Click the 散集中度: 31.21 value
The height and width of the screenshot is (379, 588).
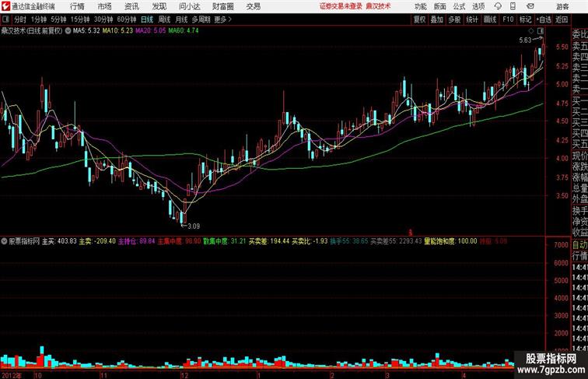[225, 241]
